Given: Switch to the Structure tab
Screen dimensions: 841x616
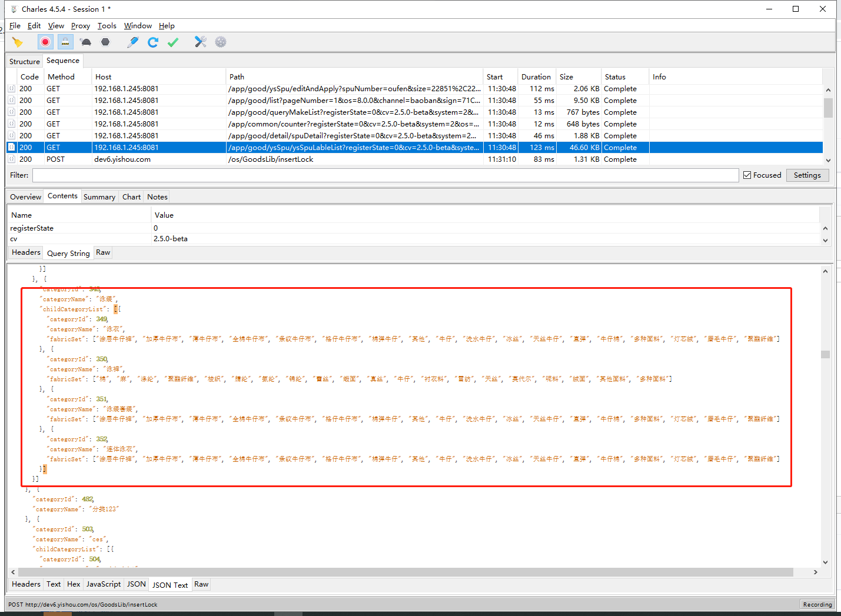Looking at the screenshot, I should pos(25,61).
